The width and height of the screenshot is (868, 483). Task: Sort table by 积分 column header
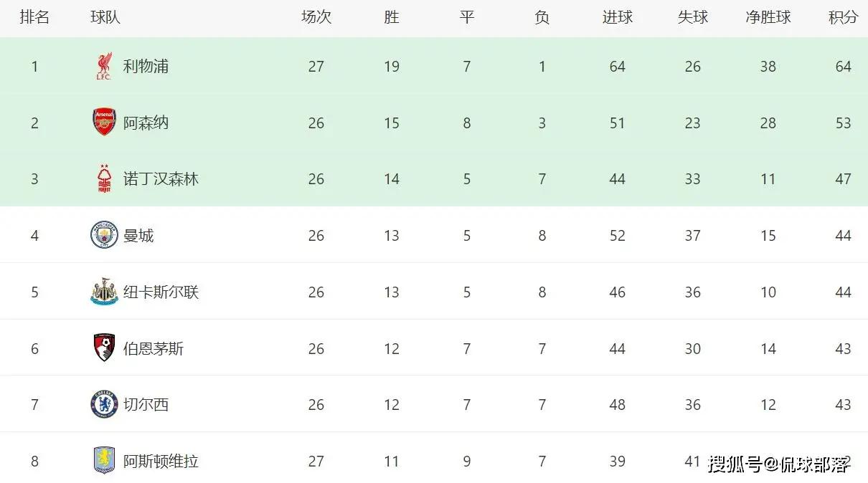point(843,17)
